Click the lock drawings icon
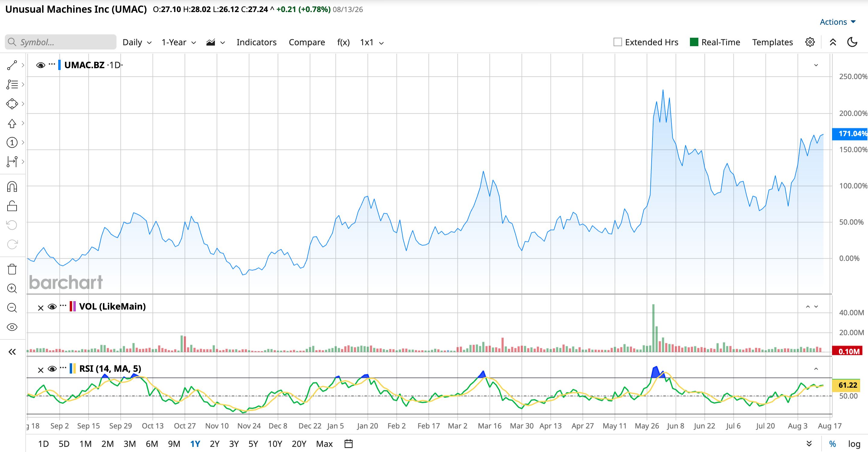Viewport: 868px width, 452px height. 12,206
